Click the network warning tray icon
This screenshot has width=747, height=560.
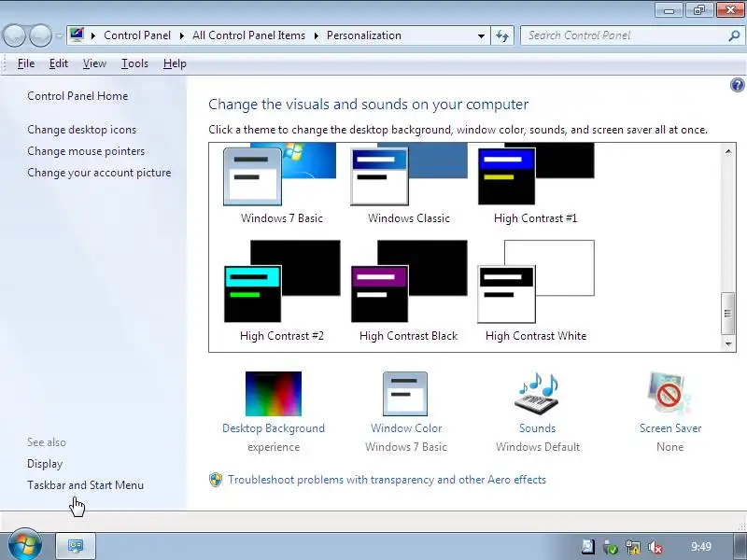coord(633,547)
